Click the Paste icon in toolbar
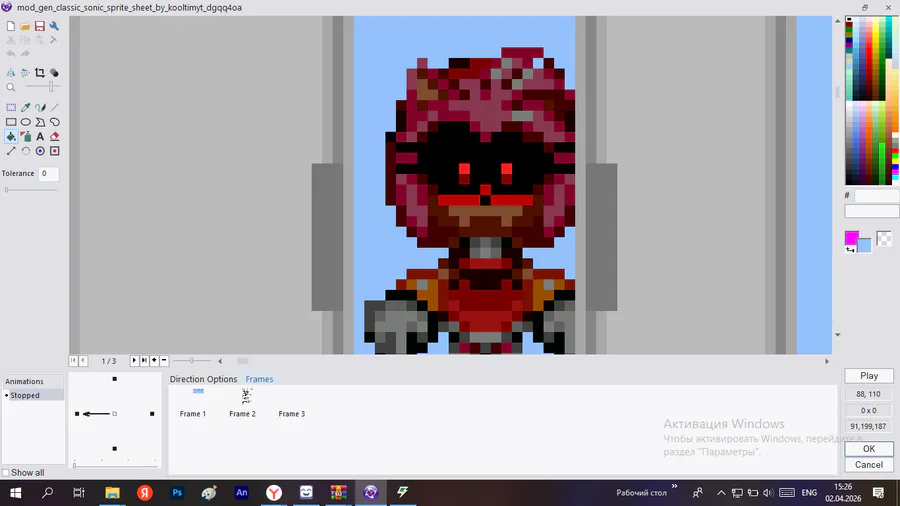 coord(40,40)
